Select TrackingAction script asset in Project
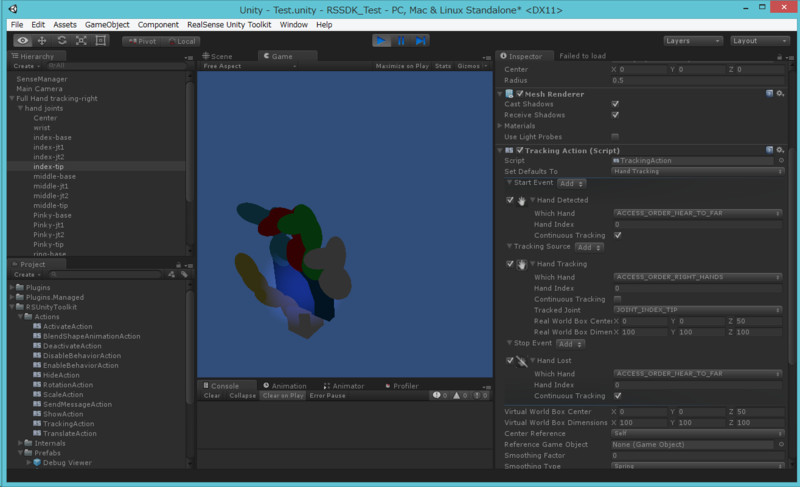Screen dimensions: 800x487 pyautogui.click(x=68, y=424)
